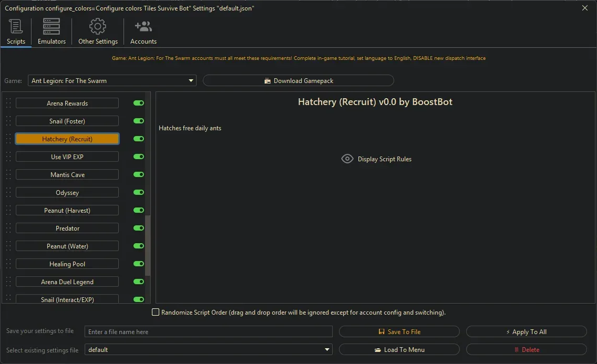
Task: Click the lightning icon in Apply To All
Action: coord(508,332)
